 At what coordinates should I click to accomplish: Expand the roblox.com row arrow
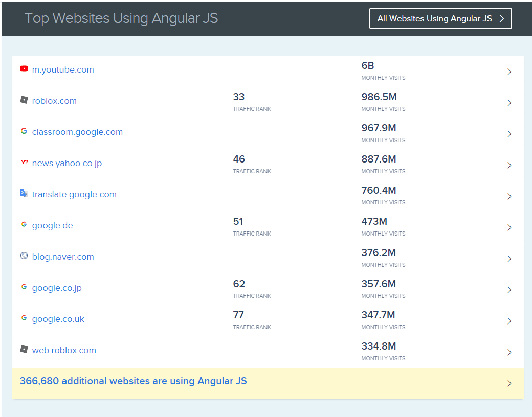509,103
